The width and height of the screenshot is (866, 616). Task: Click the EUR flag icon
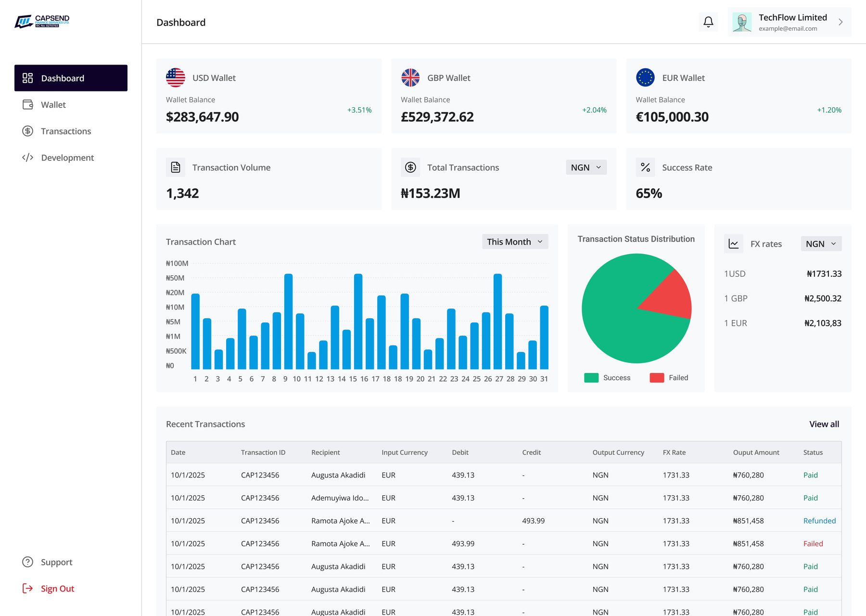tap(645, 77)
